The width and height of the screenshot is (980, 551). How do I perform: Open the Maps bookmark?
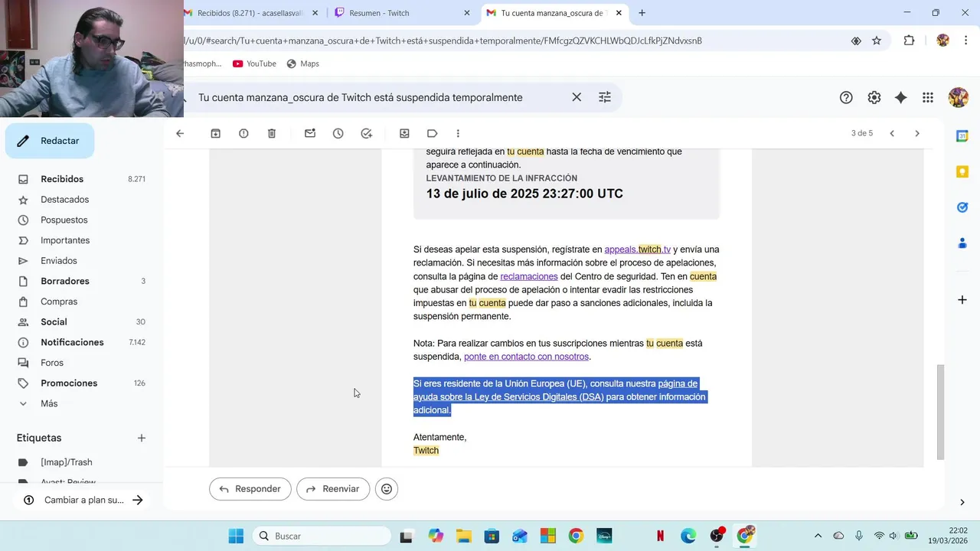pos(302,64)
